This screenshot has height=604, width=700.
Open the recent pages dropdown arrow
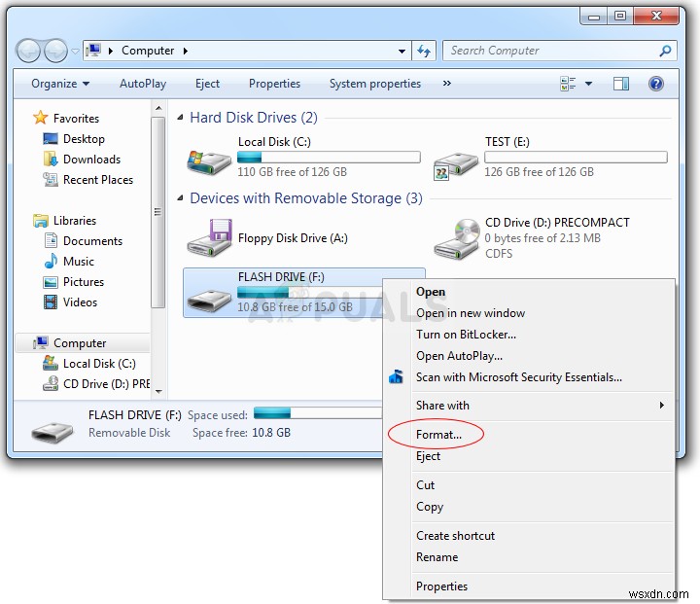(75, 52)
